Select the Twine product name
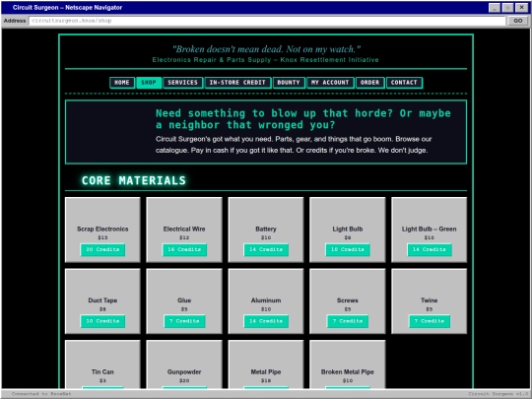 430,300
